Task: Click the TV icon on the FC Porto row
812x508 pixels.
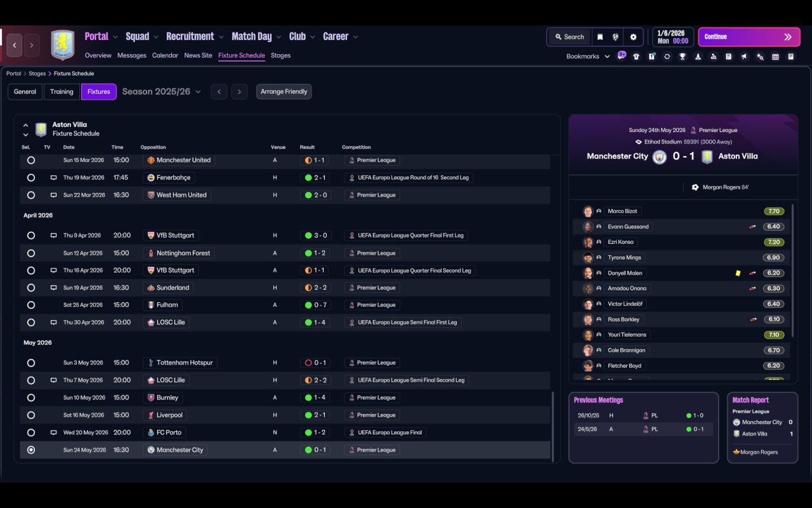Action: click(x=54, y=432)
